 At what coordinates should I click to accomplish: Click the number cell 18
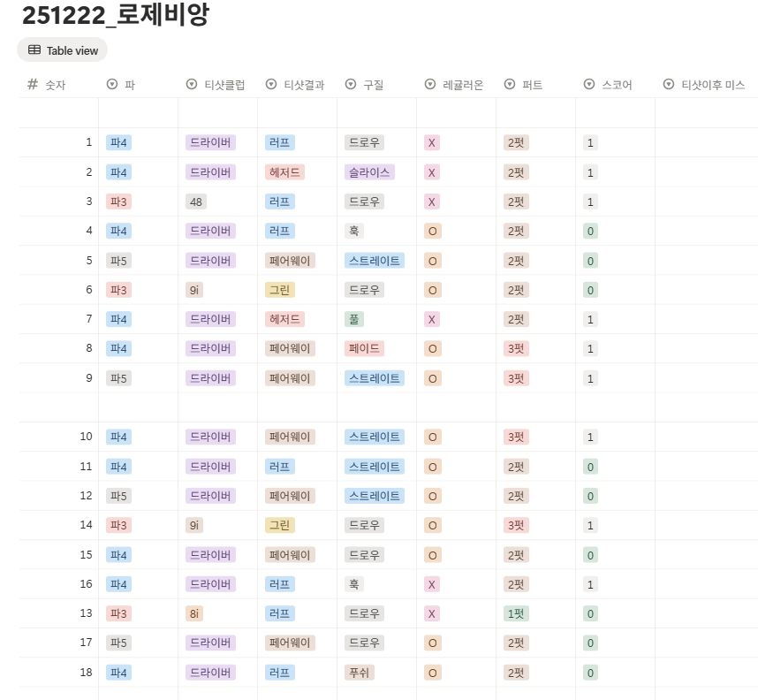pos(58,673)
